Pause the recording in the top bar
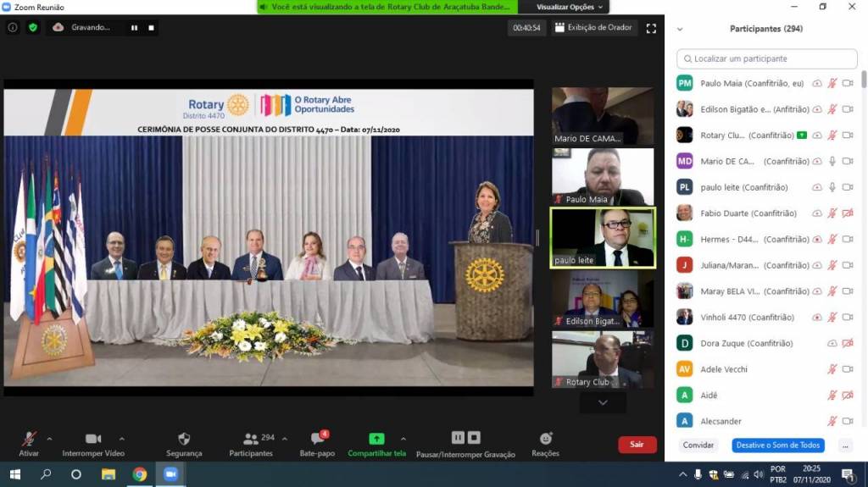Image resolution: width=868 pixels, height=487 pixels. click(x=134, y=27)
